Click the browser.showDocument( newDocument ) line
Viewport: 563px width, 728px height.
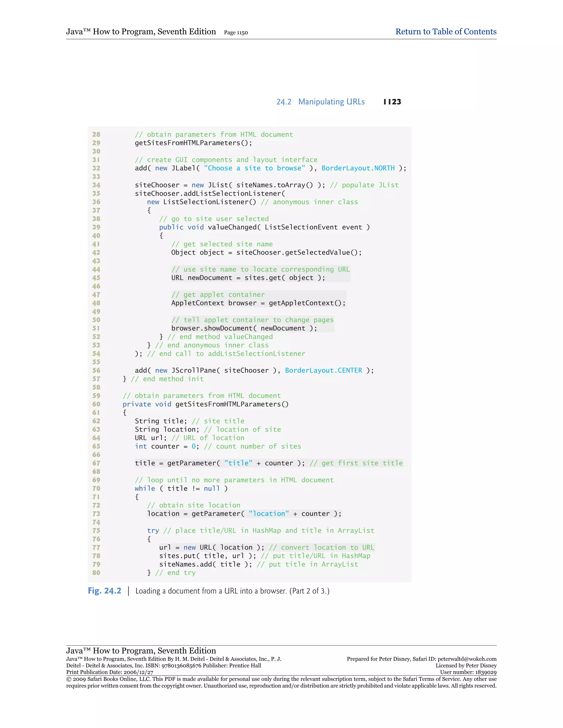(244, 328)
